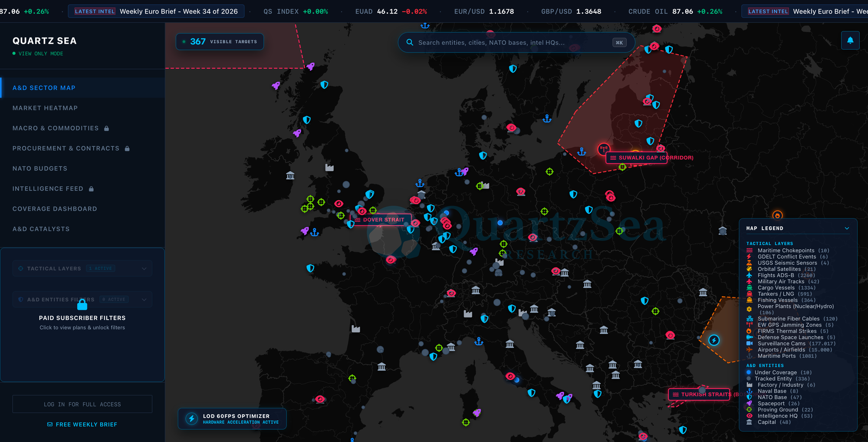This screenshot has width=868, height=442.
Task: Click the lightning bolt icon in LOD Optimizer badge
Action: point(192,419)
